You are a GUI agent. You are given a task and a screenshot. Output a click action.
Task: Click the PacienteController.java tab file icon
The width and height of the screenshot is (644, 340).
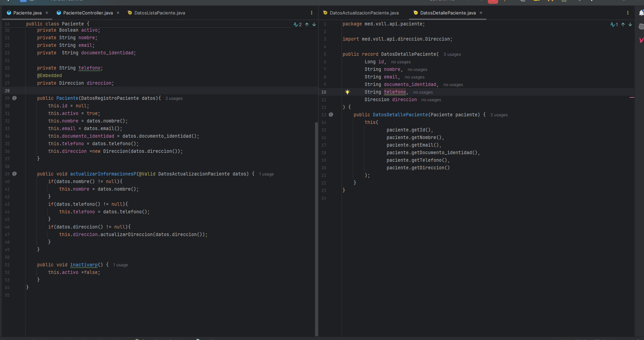(x=59, y=13)
